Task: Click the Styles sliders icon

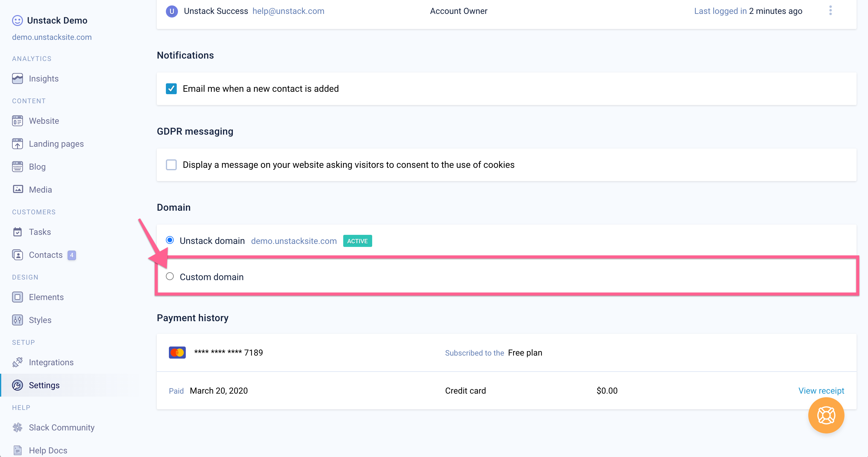Action: click(17, 320)
